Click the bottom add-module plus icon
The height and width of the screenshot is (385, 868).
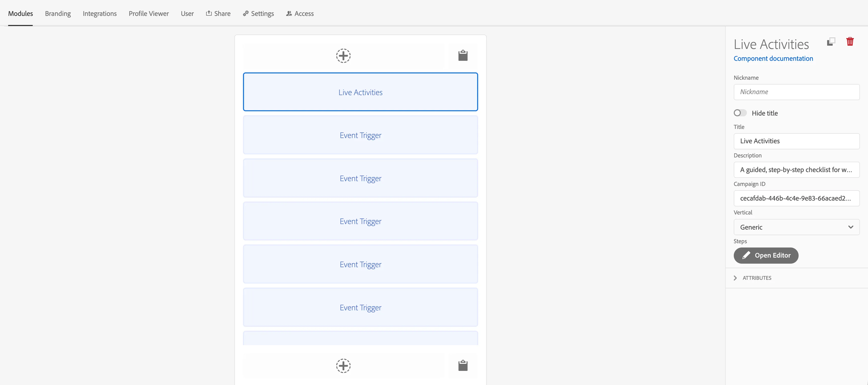[343, 366]
